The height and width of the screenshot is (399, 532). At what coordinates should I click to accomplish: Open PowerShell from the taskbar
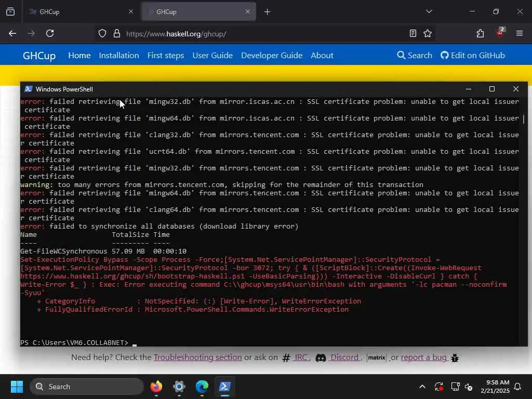click(224, 387)
